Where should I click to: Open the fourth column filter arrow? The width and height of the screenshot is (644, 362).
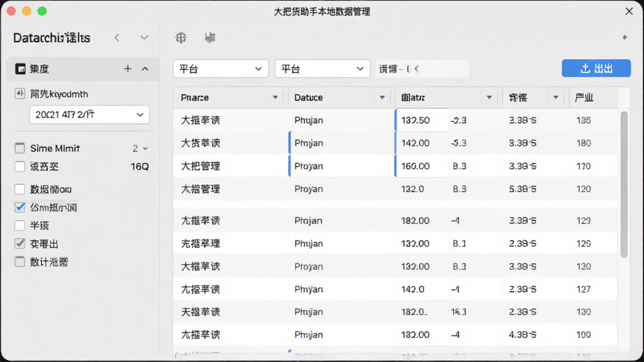click(x=556, y=97)
